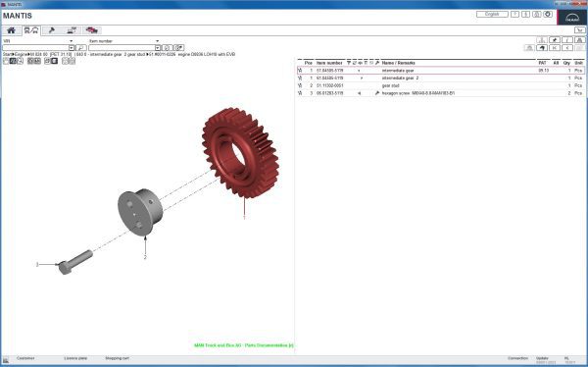Click the Pos column header
The height and width of the screenshot is (367, 588).
[x=309, y=63]
